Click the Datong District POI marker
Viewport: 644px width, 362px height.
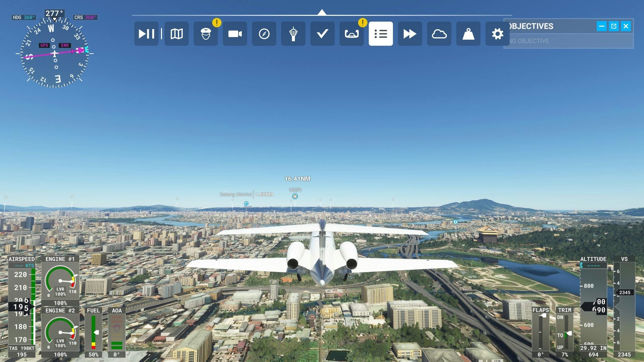pyautogui.click(x=246, y=203)
